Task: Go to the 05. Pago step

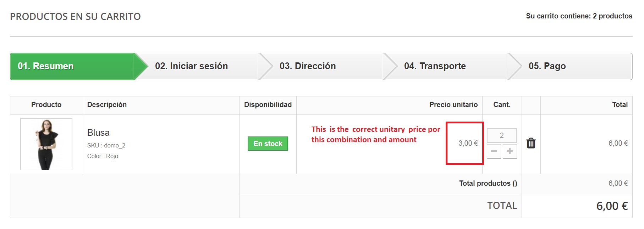Action: tap(547, 66)
